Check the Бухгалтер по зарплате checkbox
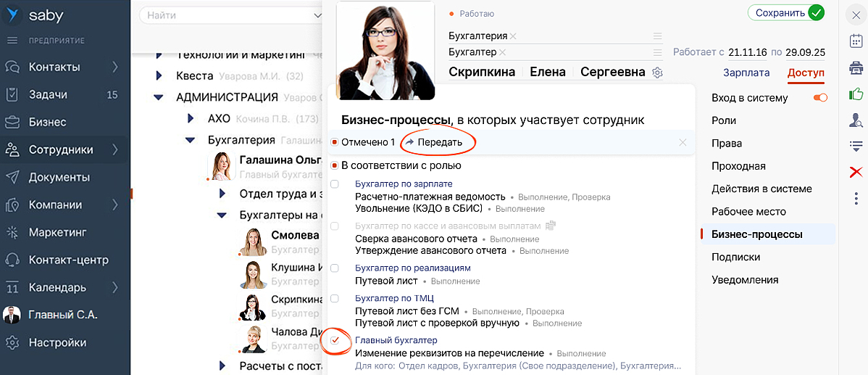Image resolution: width=868 pixels, height=375 pixels. click(335, 184)
